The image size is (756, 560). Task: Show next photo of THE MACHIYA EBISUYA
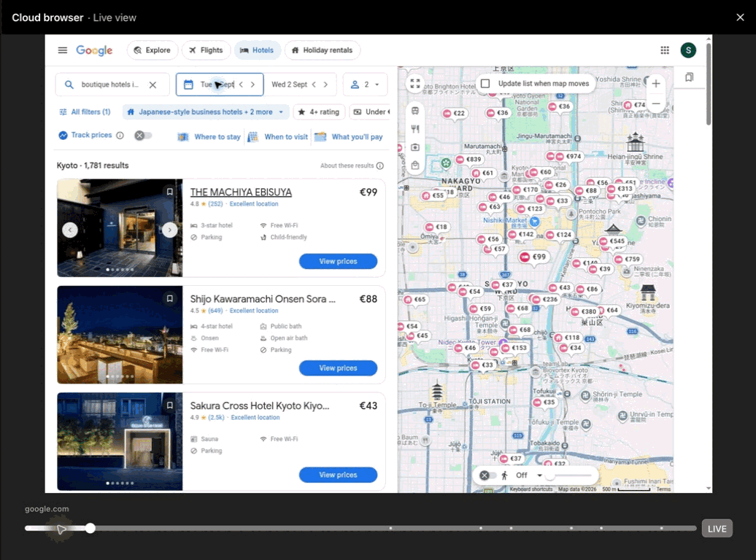170,230
